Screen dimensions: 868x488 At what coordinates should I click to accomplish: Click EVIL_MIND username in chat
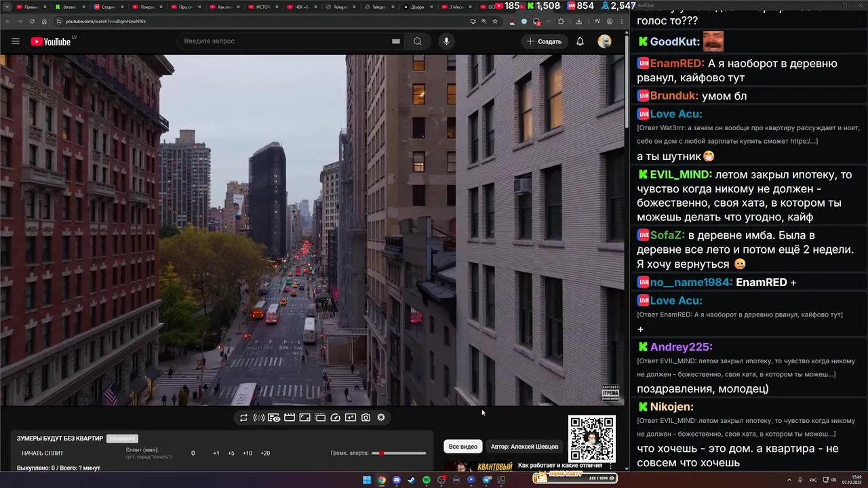(x=681, y=175)
